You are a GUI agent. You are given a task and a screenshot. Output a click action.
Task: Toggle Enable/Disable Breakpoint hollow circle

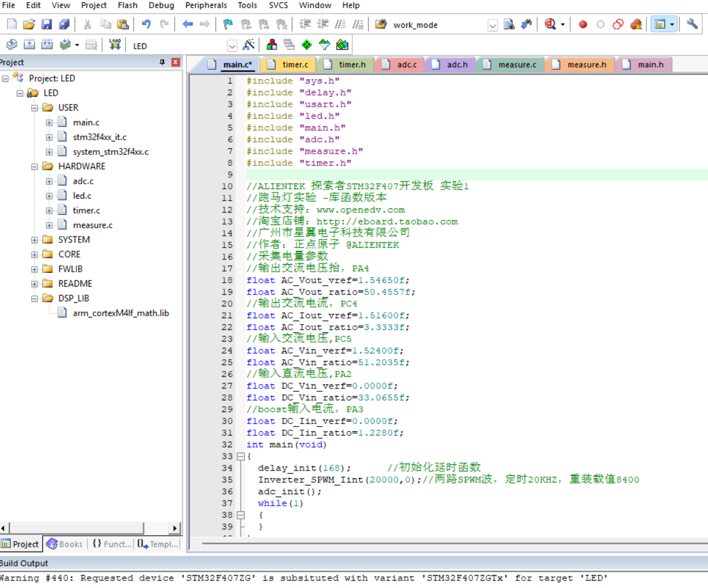(600, 24)
